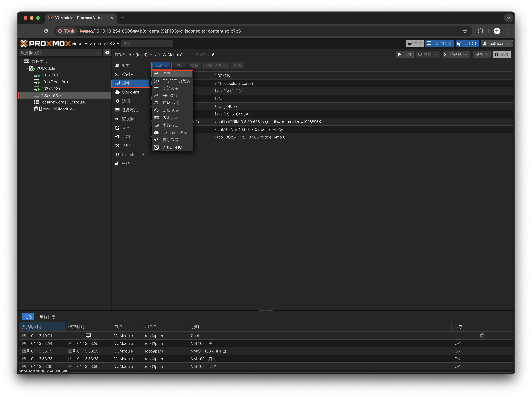Click the 100 (iKuai) VM icon
This screenshot has height=397, width=532.
pyautogui.click(x=37, y=75)
